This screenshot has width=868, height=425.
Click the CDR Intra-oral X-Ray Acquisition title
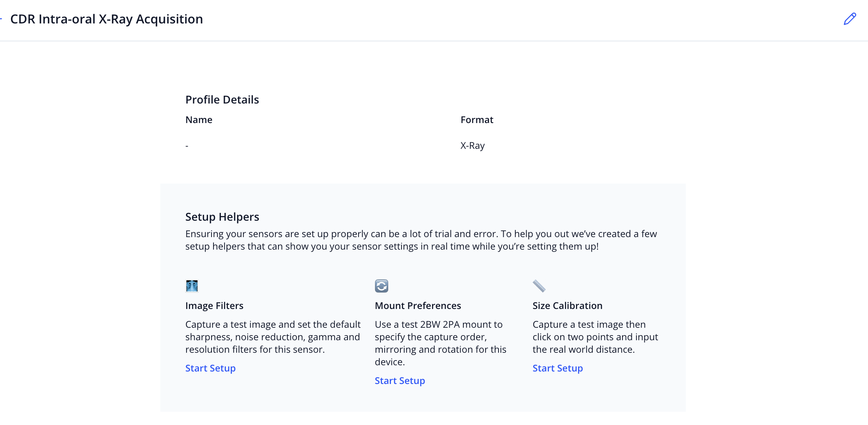click(x=107, y=19)
